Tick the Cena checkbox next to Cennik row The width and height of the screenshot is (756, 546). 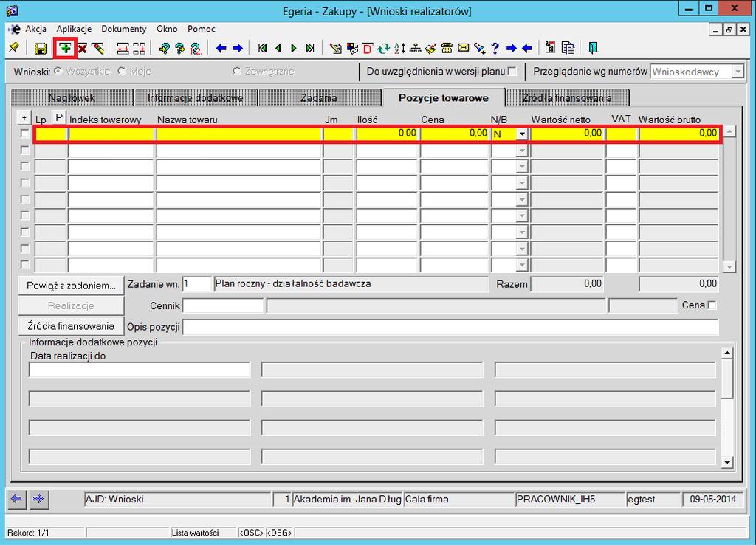tap(712, 305)
